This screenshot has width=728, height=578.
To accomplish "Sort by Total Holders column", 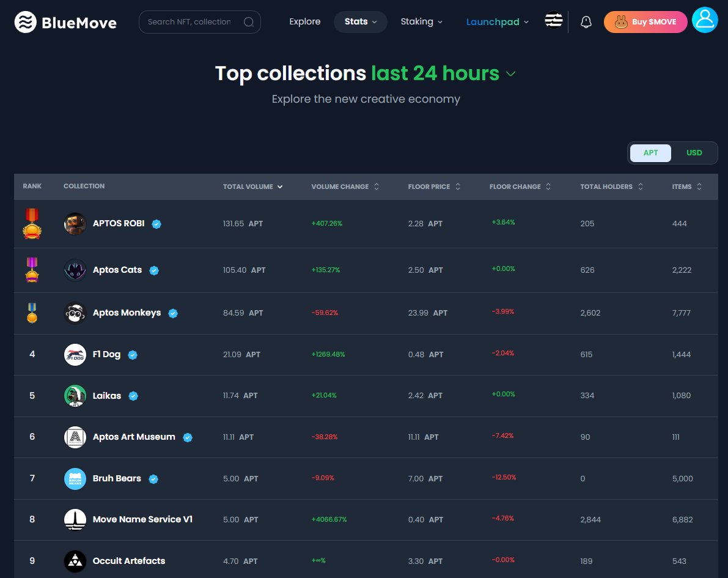I will [611, 187].
